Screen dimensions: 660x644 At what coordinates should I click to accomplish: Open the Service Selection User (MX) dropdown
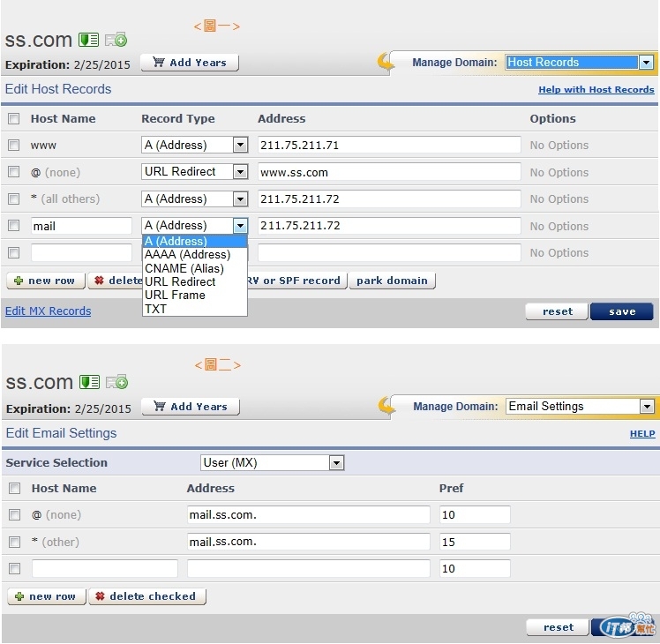click(x=272, y=462)
